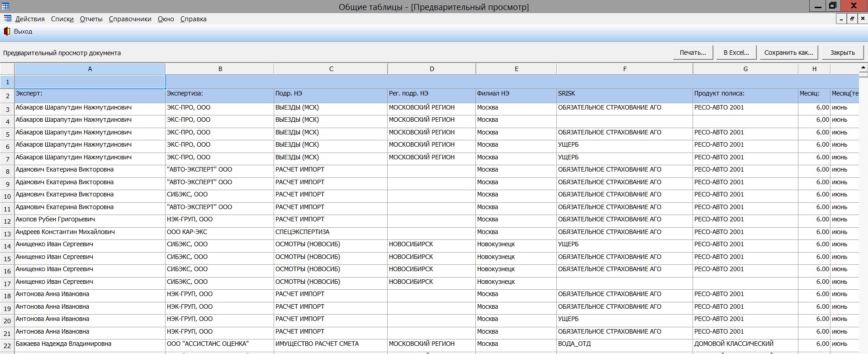Screen dimensions: 868x354
Task: Open the Действия menu
Action: point(30,19)
